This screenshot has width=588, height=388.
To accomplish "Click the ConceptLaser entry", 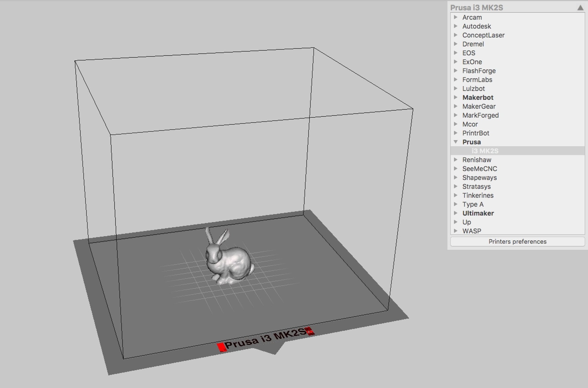I will pyautogui.click(x=483, y=35).
